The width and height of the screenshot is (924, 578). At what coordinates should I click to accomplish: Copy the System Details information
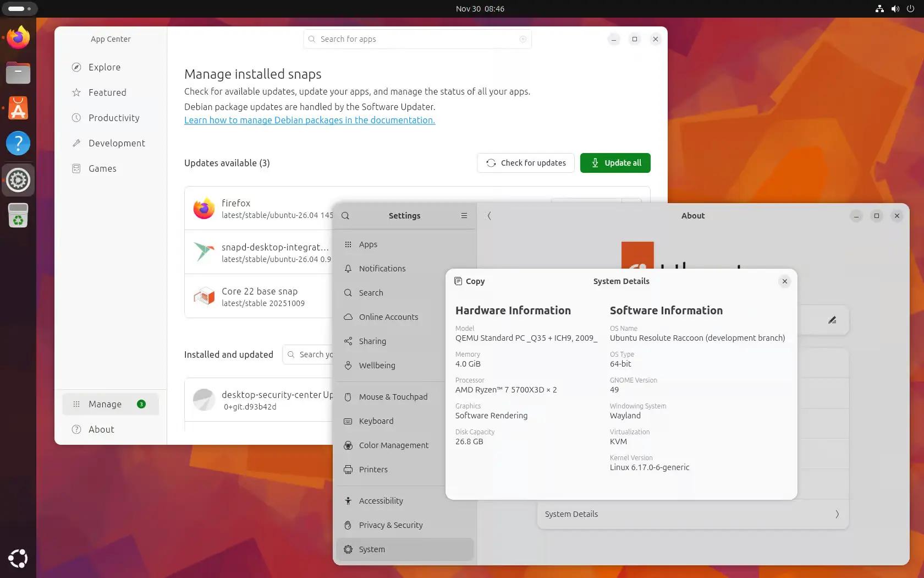tap(469, 281)
